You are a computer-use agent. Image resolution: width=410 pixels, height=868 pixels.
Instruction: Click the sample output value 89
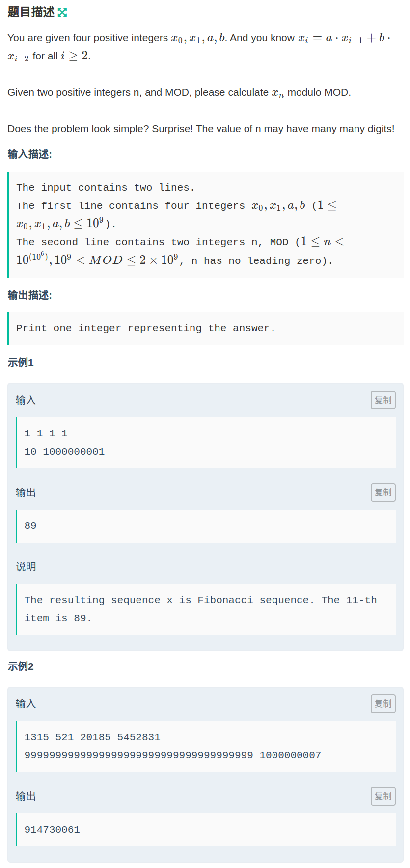tap(30, 526)
